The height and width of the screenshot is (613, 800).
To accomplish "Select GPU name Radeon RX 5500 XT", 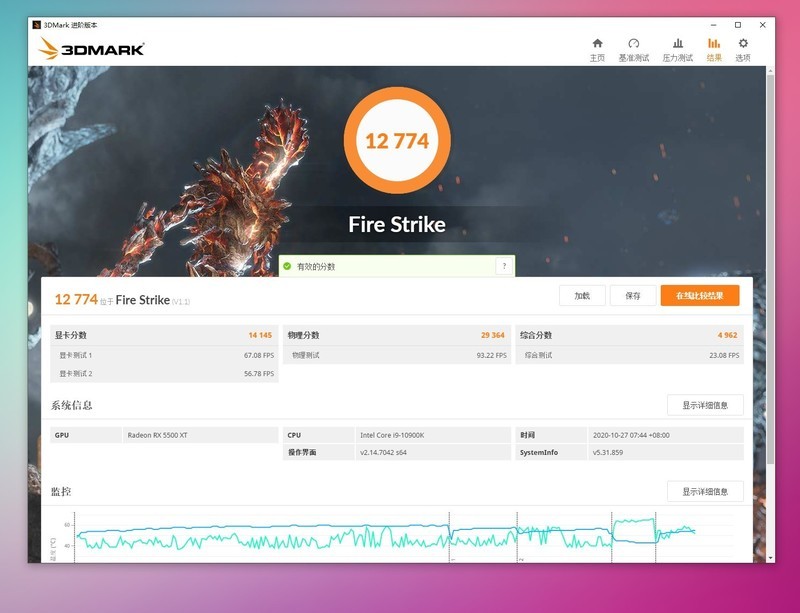I will [x=157, y=435].
